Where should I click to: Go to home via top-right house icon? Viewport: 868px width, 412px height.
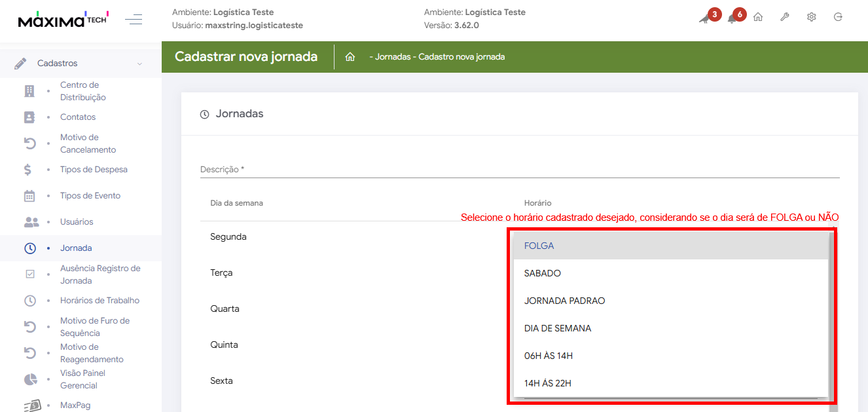point(758,18)
